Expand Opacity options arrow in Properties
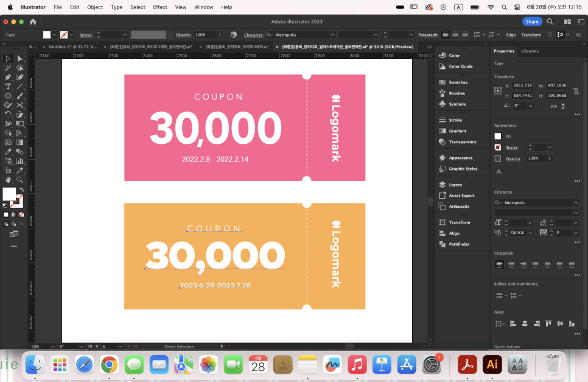Viewport: 588px width, 382px height. pyautogui.click(x=550, y=158)
